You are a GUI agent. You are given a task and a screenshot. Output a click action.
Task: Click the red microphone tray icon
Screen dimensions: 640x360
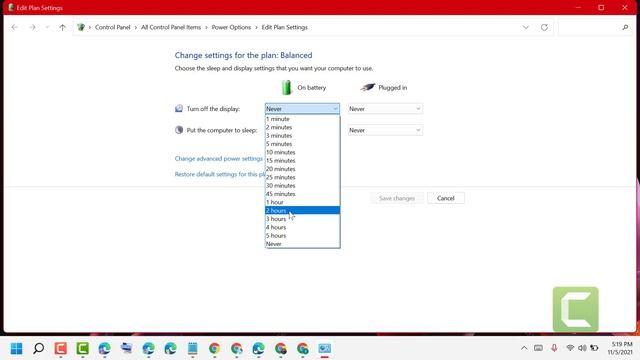554,348
